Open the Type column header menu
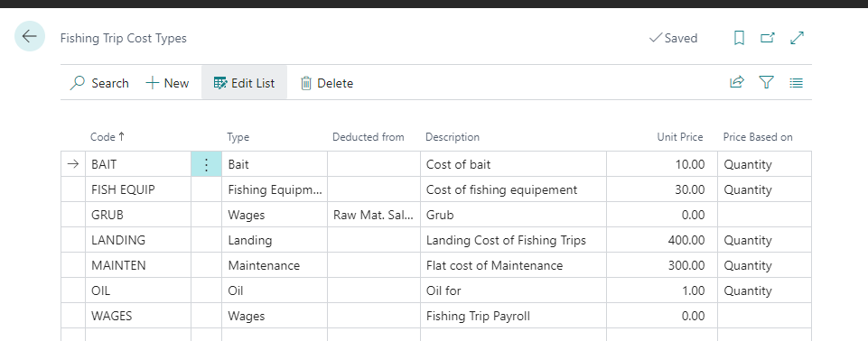Viewport: 868px width, 341px height. [238, 137]
